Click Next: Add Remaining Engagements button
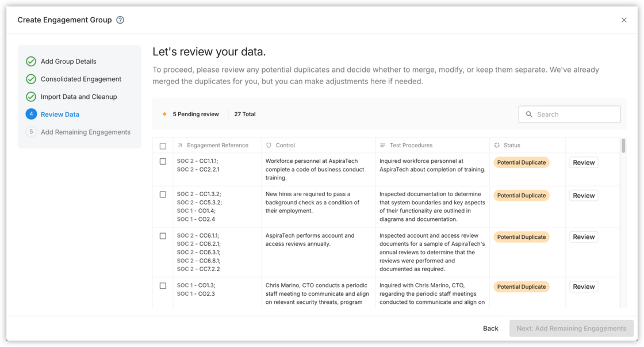644x347 pixels. point(572,328)
